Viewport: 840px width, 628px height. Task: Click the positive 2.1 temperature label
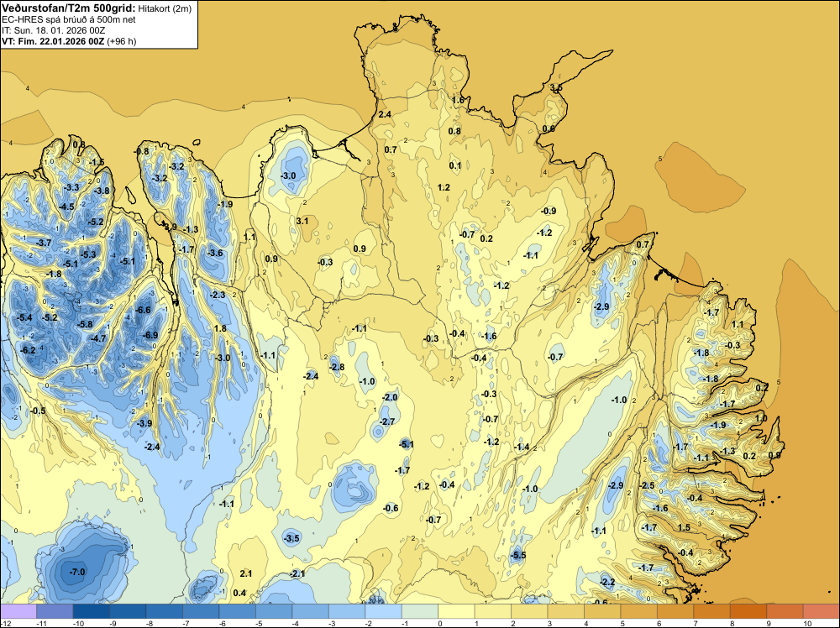point(246,573)
